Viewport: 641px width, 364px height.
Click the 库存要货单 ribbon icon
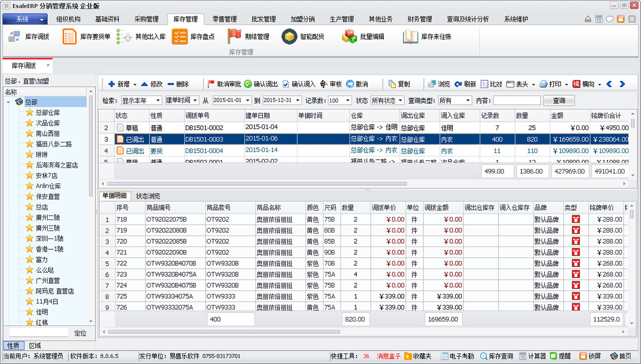click(x=70, y=37)
